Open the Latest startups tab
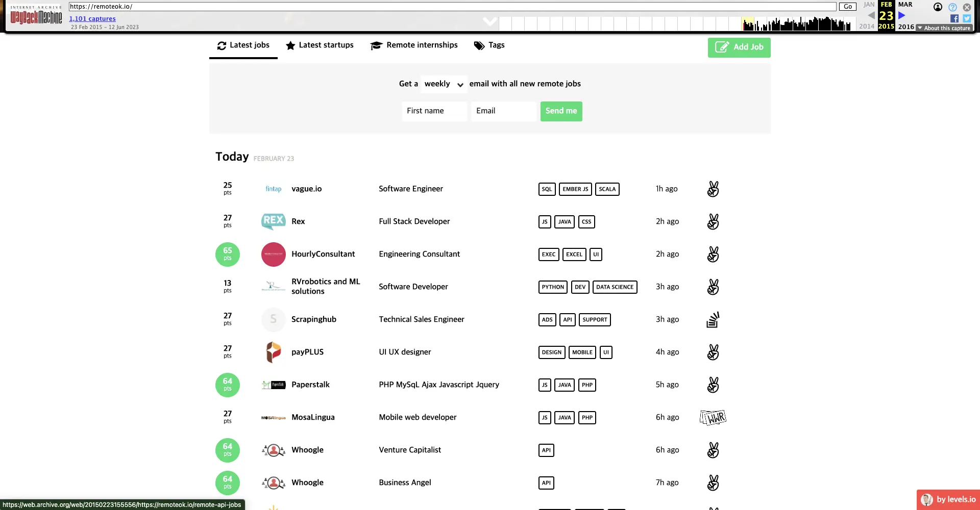Screen dimensions: 980x510 point(320,45)
